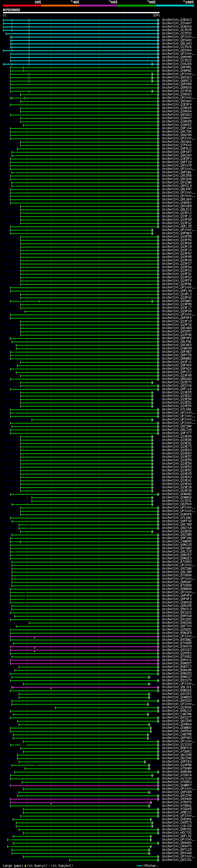
Task: Open hit UniRef100_O23531
Action: click(x=176, y=501)
